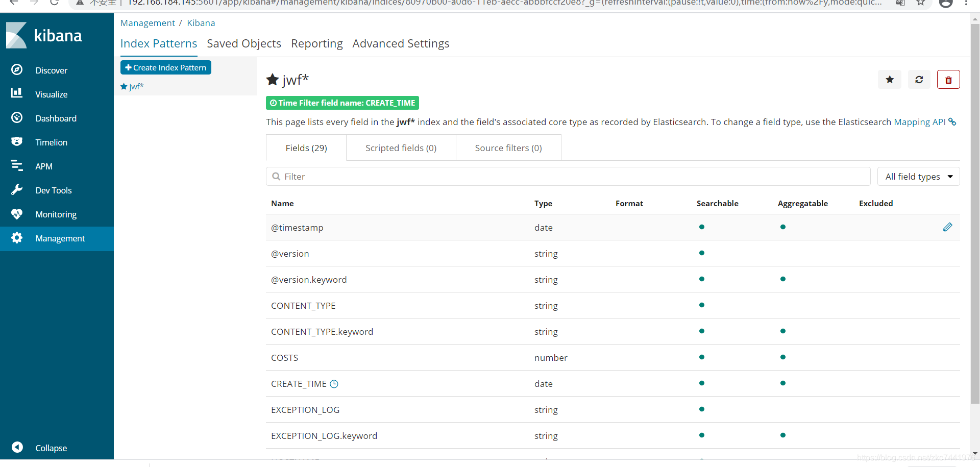Screen dimensions: 980x467
Task: Click the large star beside jwf* title
Action: [273, 80]
